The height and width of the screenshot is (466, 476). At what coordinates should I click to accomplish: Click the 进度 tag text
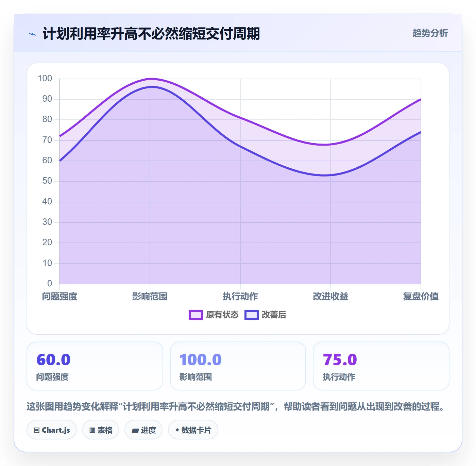coord(149,430)
